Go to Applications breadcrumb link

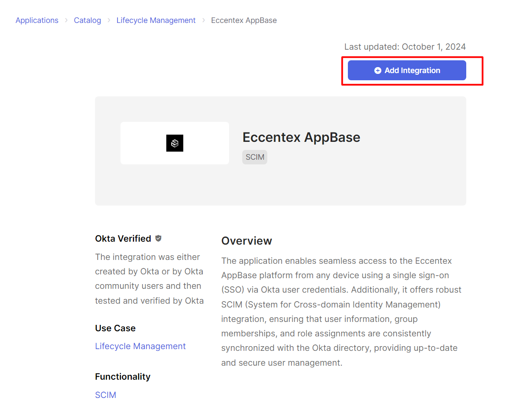[x=37, y=20]
